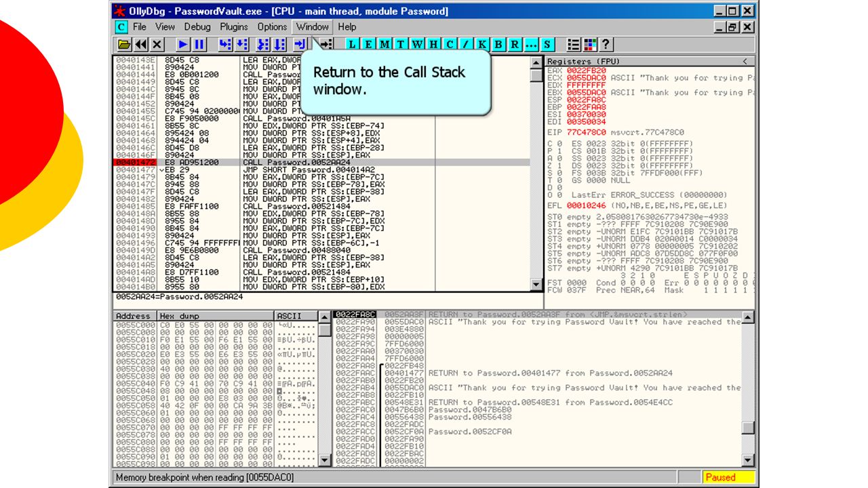
Task: Click dump pane scrollbar up arrow
Action: pyautogui.click(x=325, y=317)
